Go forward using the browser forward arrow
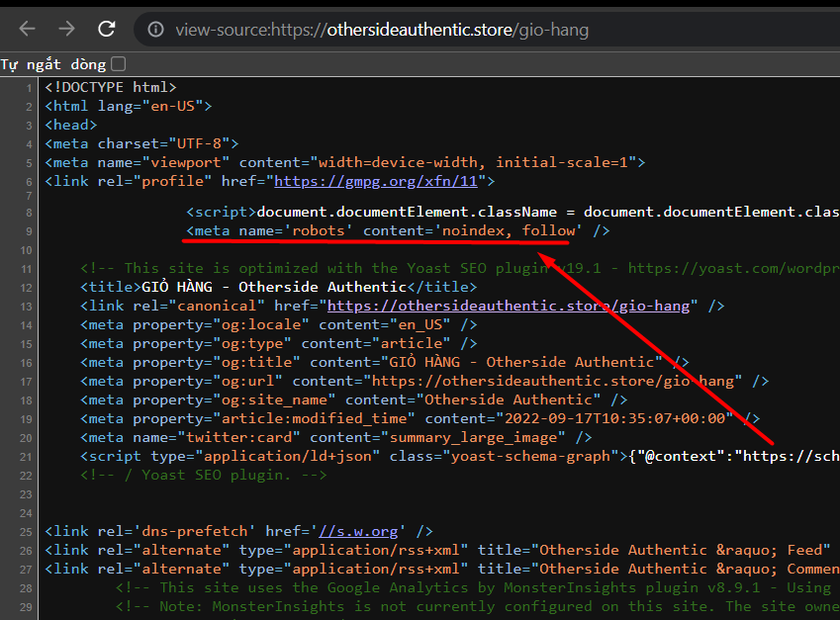Screen dimensions: 840x620 pyautogui.click(x=67, y=29)
